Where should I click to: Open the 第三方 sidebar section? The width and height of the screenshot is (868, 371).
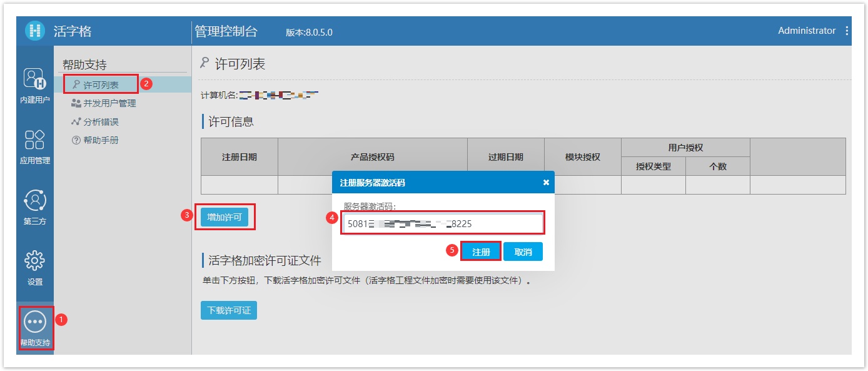click(x=35, y=207)
